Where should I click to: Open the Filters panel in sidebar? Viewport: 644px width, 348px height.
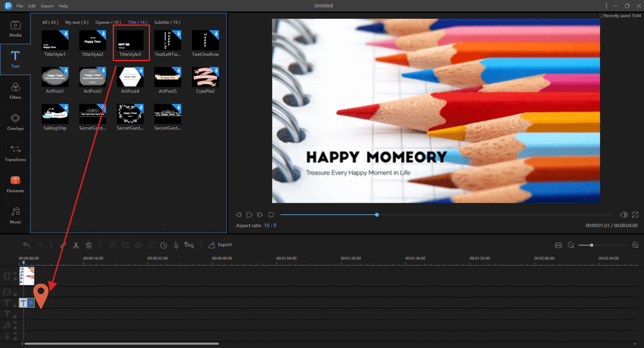pyautogui.click(x=15, y=91)
